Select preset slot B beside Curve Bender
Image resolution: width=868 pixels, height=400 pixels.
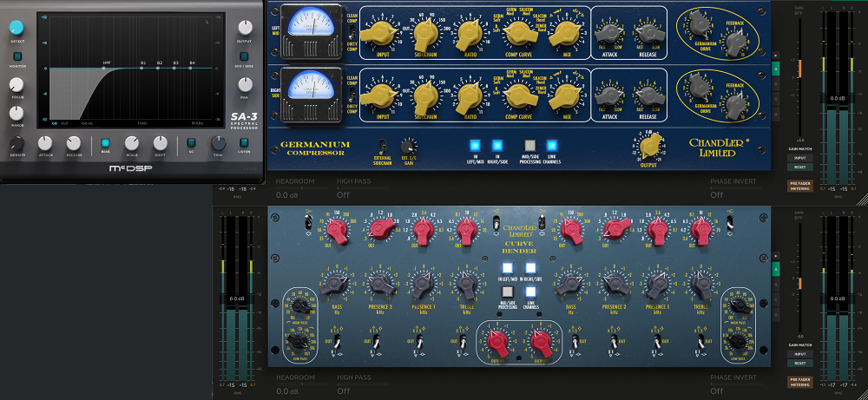775,285
